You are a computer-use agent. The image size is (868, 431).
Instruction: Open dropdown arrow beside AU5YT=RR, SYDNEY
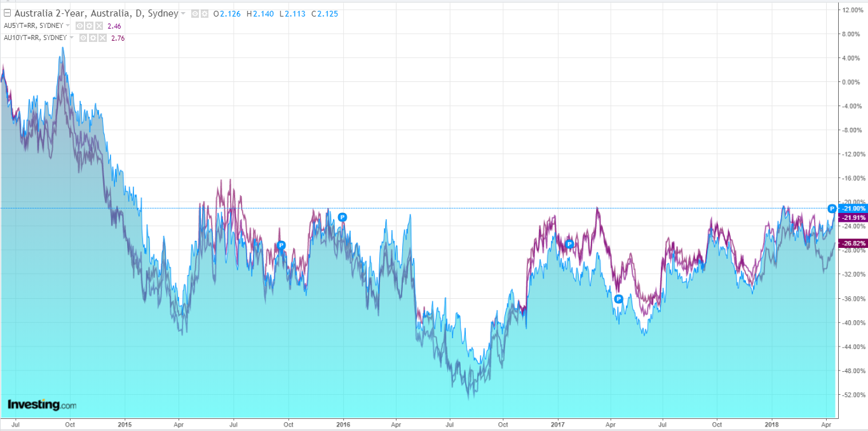tap(69, 25)
